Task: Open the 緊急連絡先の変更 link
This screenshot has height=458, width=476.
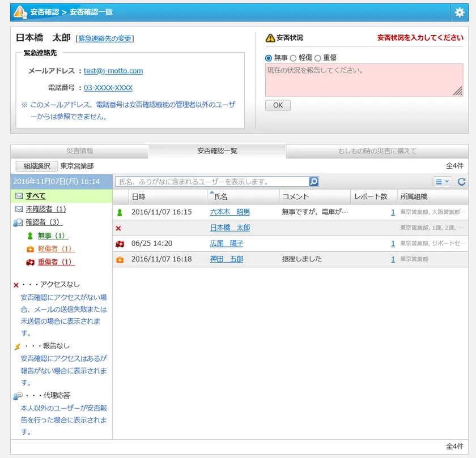Action: click(x=105, y=38)
